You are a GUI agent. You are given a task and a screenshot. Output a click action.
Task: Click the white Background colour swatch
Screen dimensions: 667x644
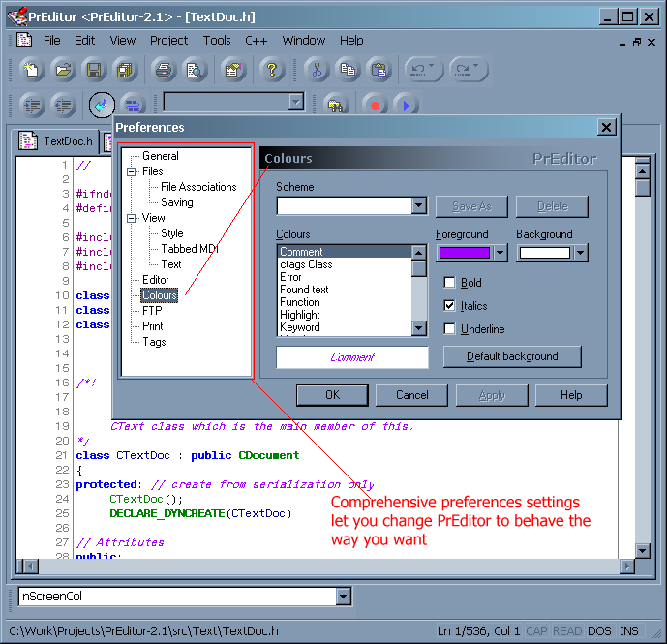[x=544, y=253]
